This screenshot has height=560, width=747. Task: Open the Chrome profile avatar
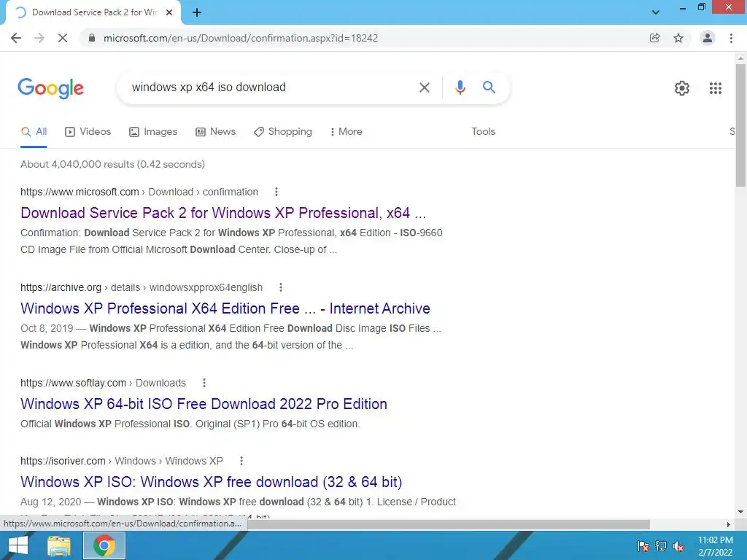pos(708,38)
